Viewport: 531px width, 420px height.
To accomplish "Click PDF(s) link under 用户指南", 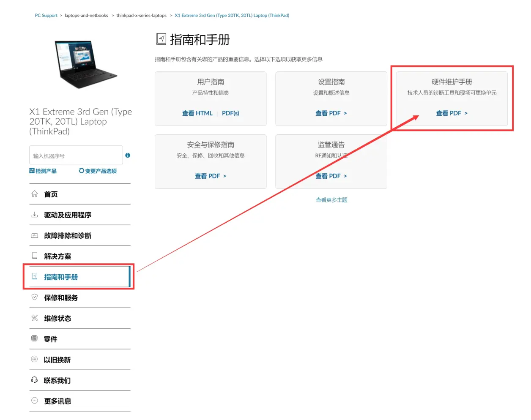I will (x=230, y=113).
